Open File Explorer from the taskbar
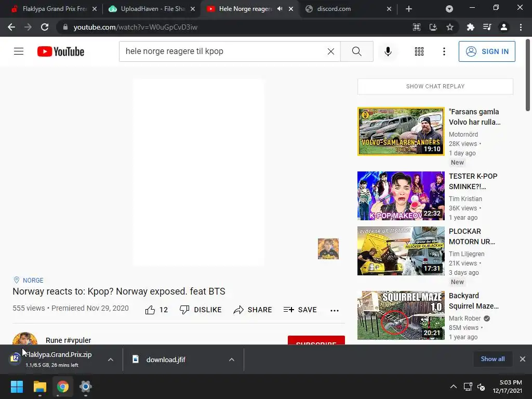 pos(39,387)
